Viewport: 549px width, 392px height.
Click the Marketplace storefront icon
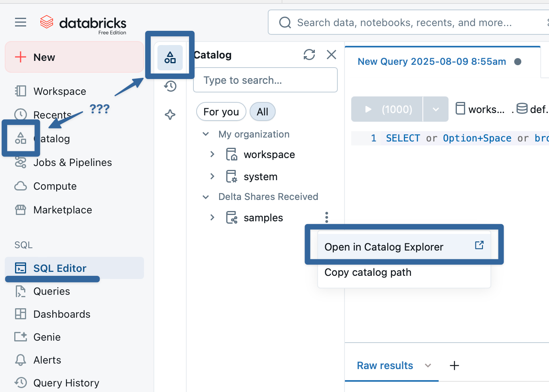point(21,210)
